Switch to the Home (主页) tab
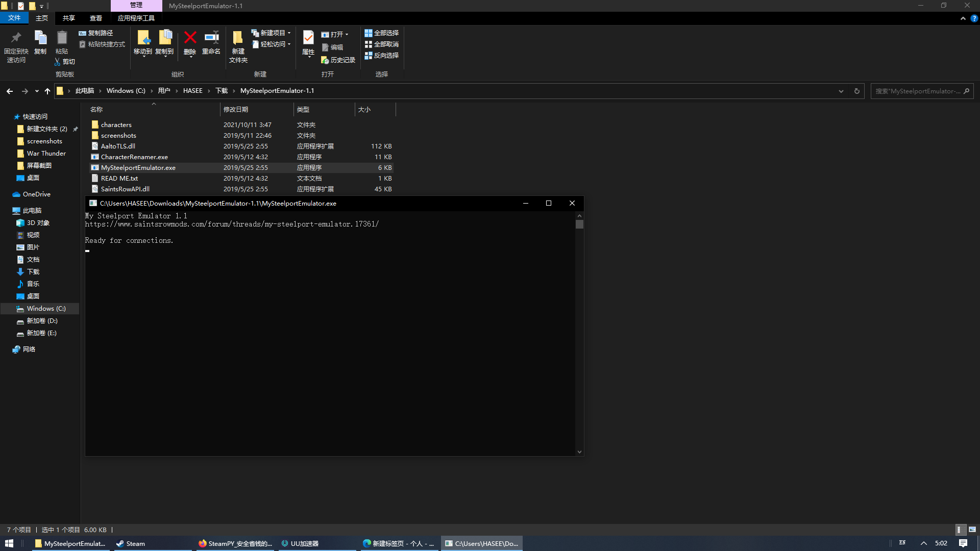 point(42,18)
